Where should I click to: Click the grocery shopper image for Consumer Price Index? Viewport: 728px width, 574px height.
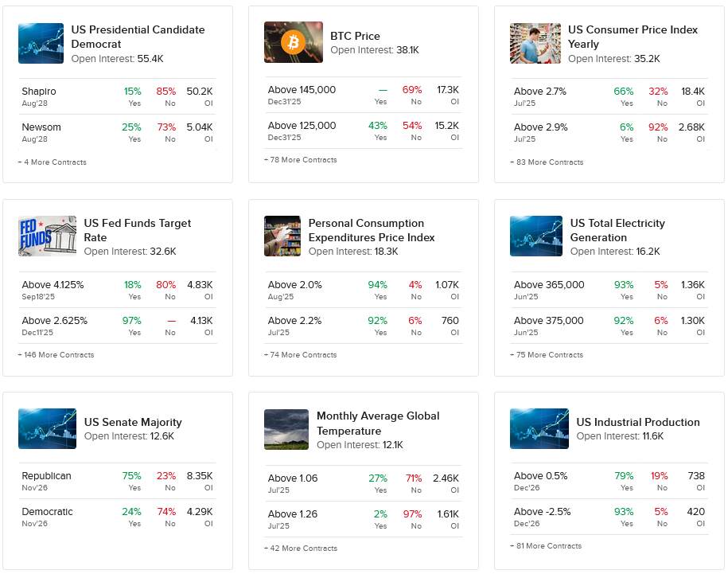pyautogui.click(x=535, y=43)
